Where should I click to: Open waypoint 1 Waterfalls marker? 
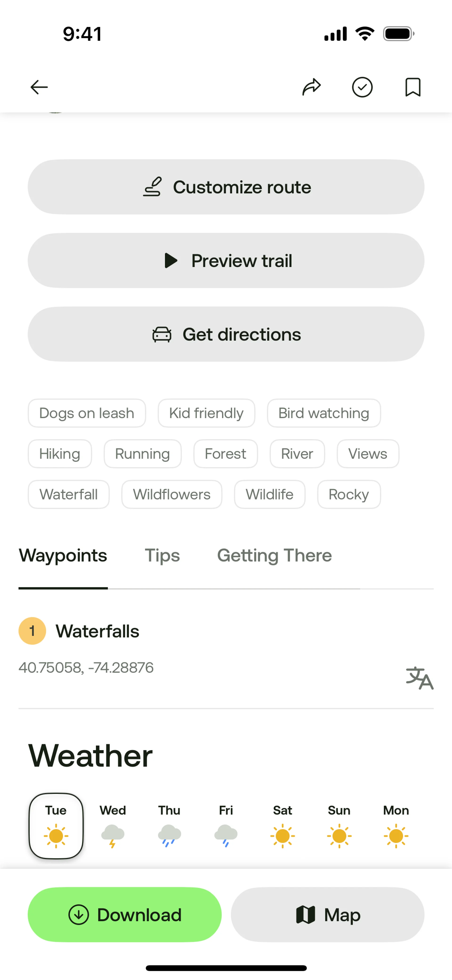[x=32, y=631]
